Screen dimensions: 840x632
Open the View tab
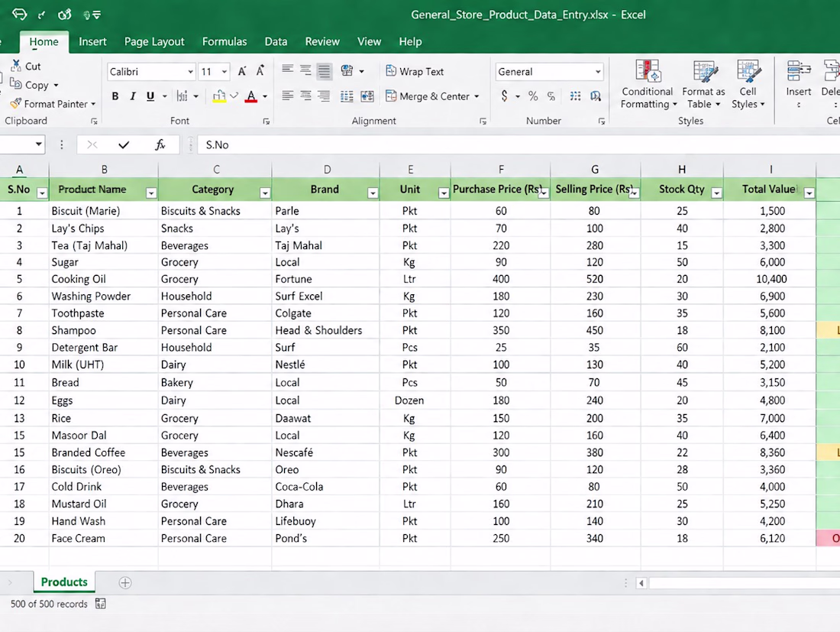(x=369, y=42)
